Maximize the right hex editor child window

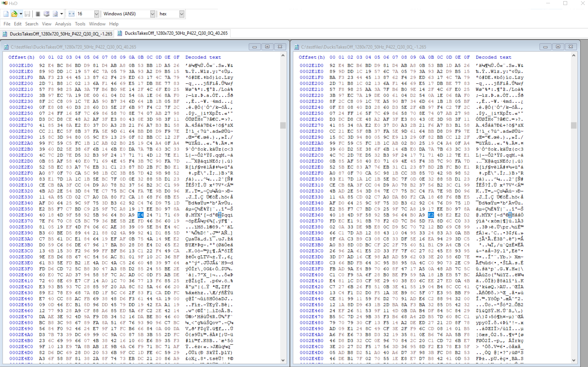[x=558, y=47]
